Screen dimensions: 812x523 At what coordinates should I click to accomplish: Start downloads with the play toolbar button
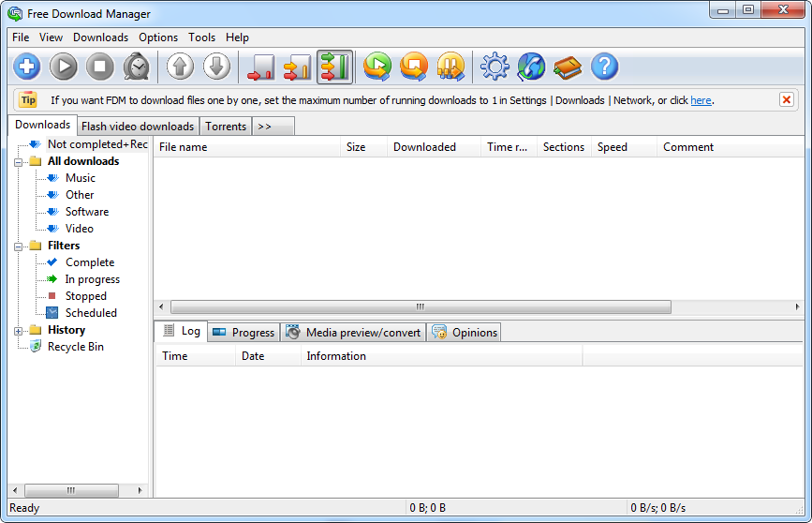click(63, 67)
